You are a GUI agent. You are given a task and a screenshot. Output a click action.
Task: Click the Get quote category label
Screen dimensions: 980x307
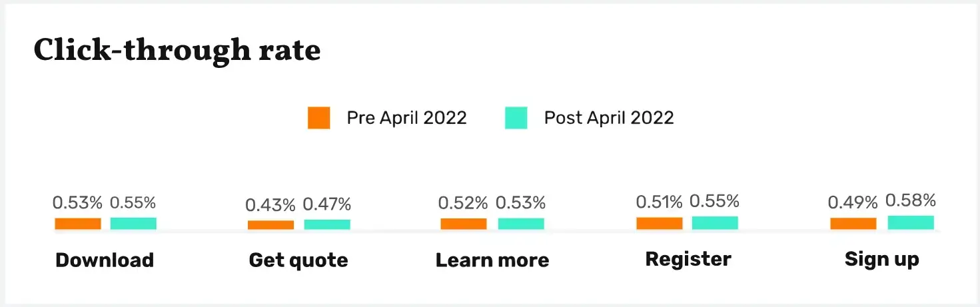coord(298,260)
